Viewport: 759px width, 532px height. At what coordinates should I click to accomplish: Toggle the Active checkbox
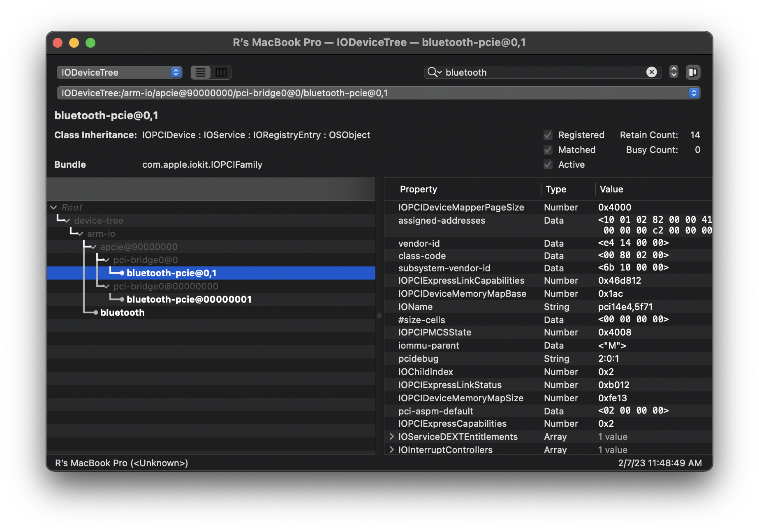(548, 164)
